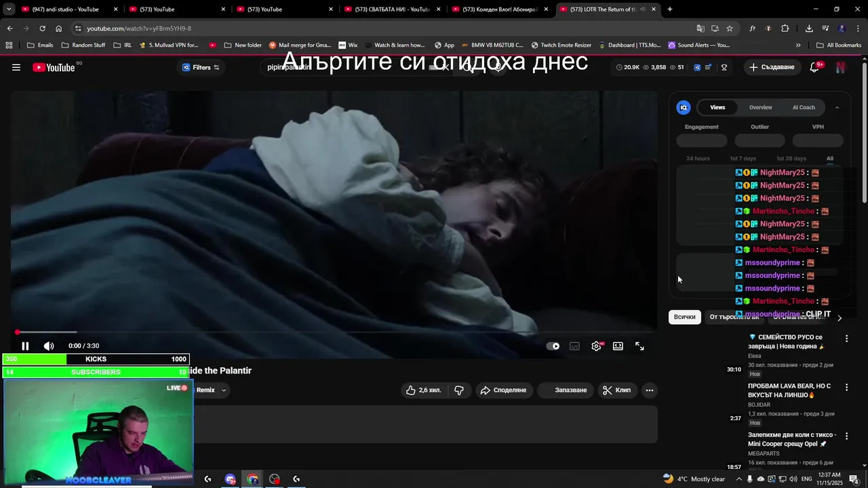This screenshot has height=488, width=868.
Task: Open options for the ПРОБВАМ LAVA BEAR video
Action: coord(846,387)
